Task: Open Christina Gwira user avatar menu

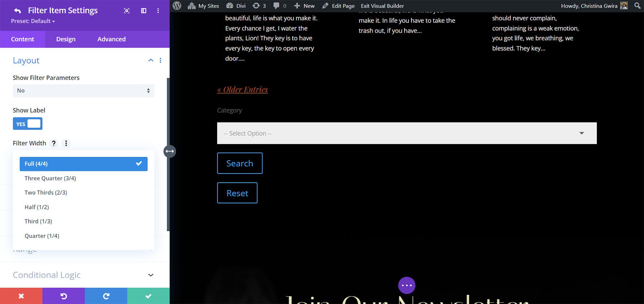Action: click(x=624, y=6)
